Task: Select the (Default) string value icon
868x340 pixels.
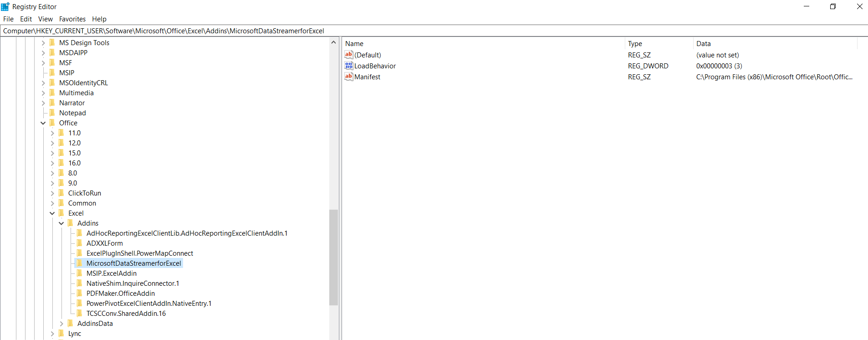Action: (349, 55)
